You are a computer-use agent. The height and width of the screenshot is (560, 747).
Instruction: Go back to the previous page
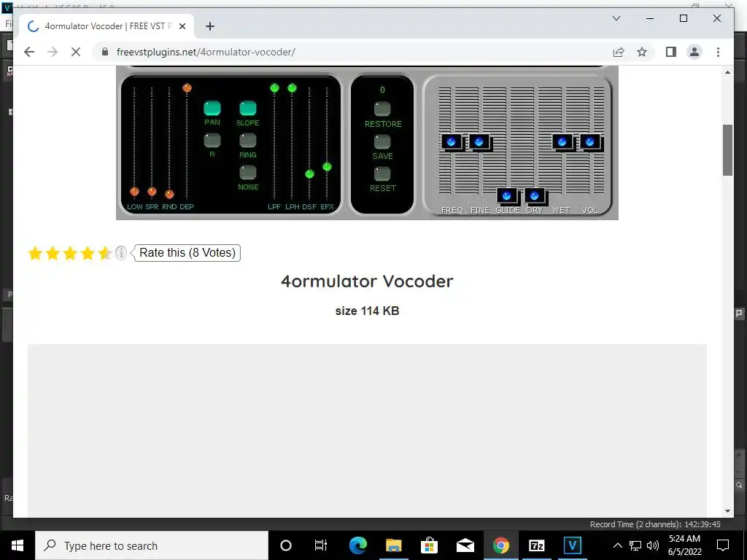29,52
